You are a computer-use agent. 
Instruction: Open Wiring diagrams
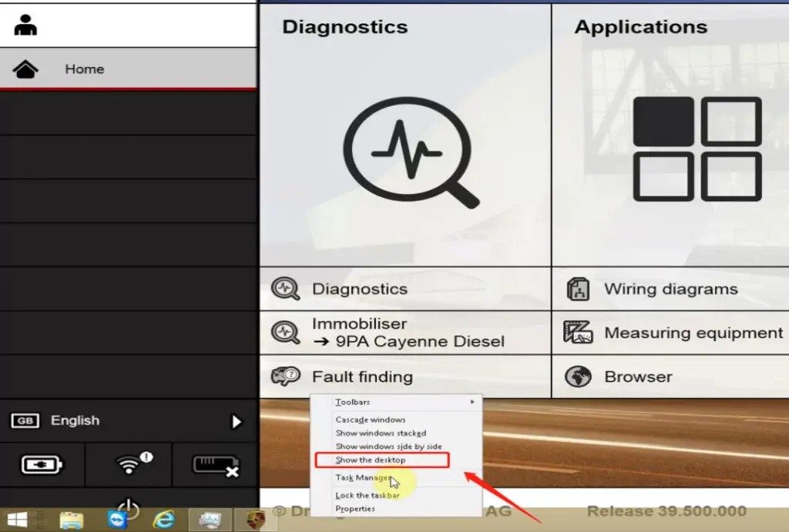click(671, 289)
